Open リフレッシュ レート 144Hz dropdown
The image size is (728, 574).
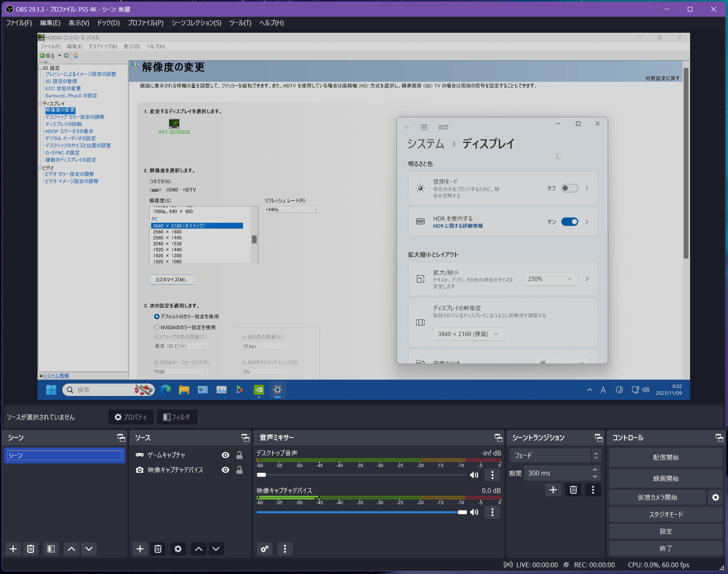point(292,210)
